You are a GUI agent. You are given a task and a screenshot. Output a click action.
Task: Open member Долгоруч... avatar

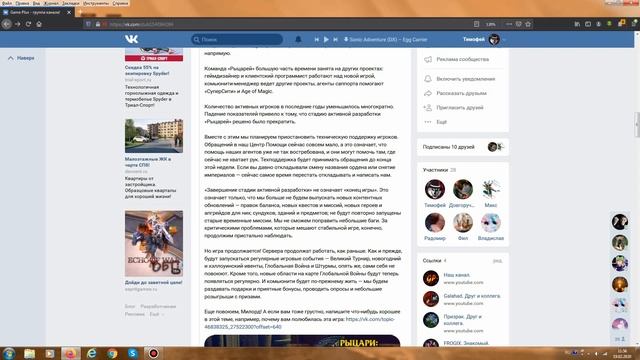(x=463, y=189)
